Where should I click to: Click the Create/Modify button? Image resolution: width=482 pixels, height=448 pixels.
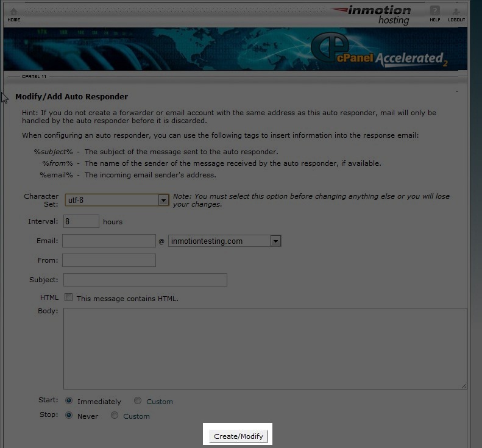(x=238, y=436)
